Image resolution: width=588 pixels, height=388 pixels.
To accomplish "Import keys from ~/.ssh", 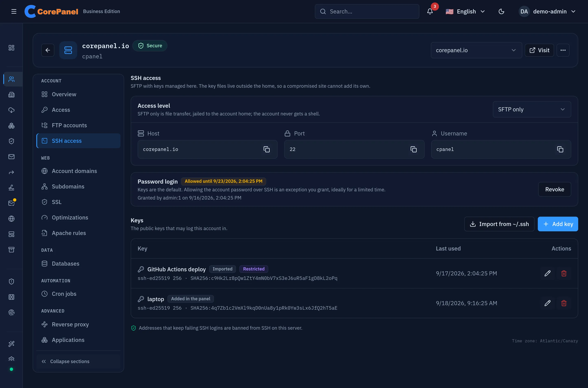I will click(499, 224).
